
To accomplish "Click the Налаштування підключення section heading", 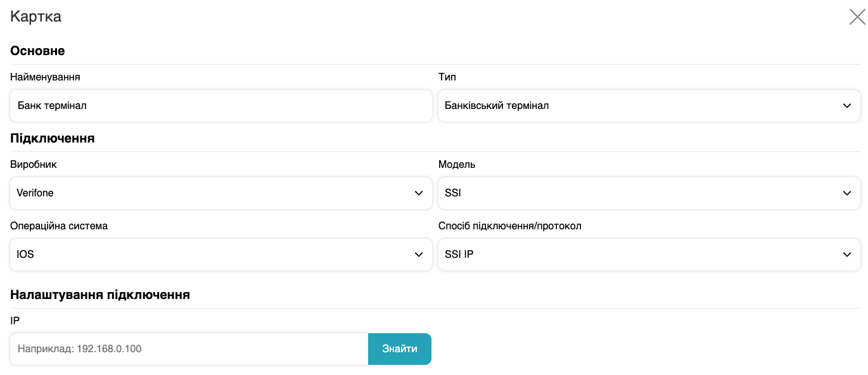I will 100,295.
